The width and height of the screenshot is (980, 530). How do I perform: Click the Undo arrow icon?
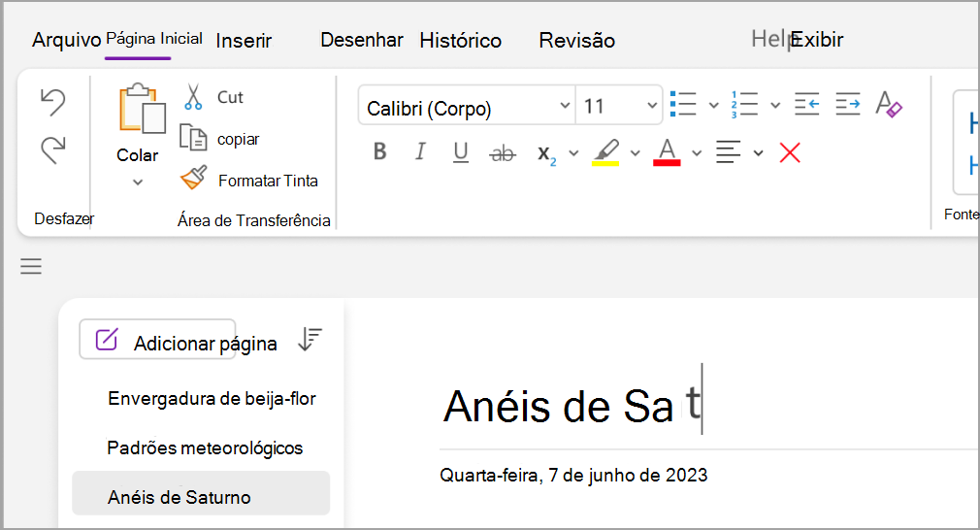pos(53,102)
